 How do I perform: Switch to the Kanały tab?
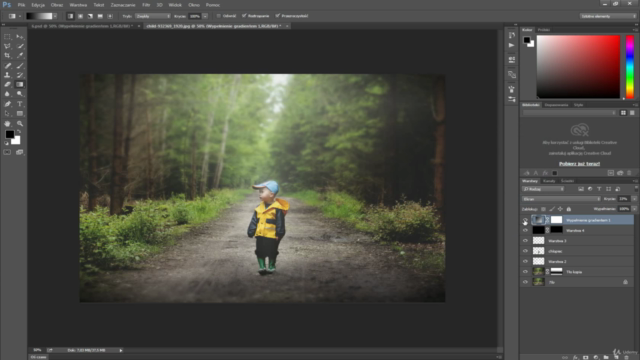click(x=549, y=181)
